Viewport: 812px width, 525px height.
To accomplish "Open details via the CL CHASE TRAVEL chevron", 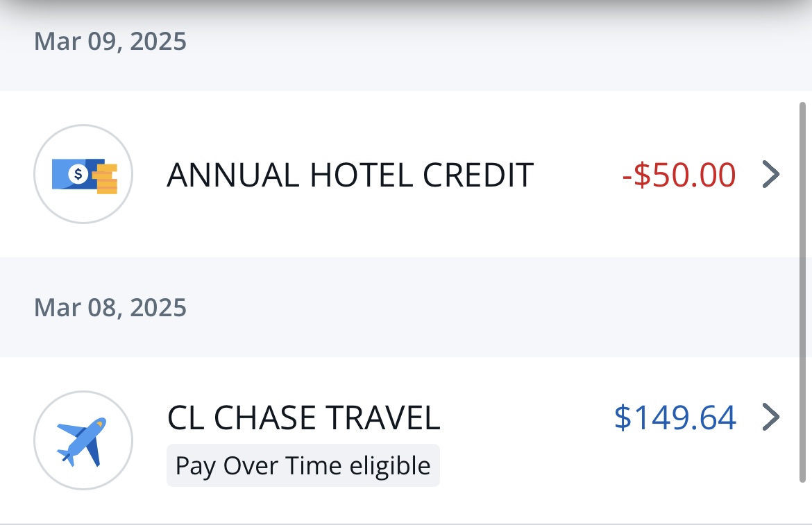I will point(770,418).
